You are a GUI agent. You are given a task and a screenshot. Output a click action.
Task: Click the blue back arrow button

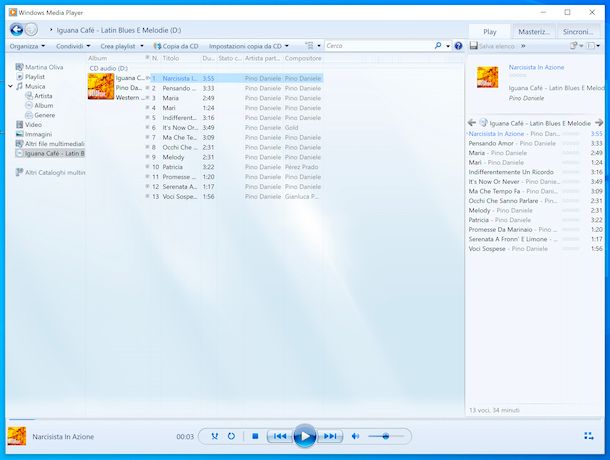point(17,30)
